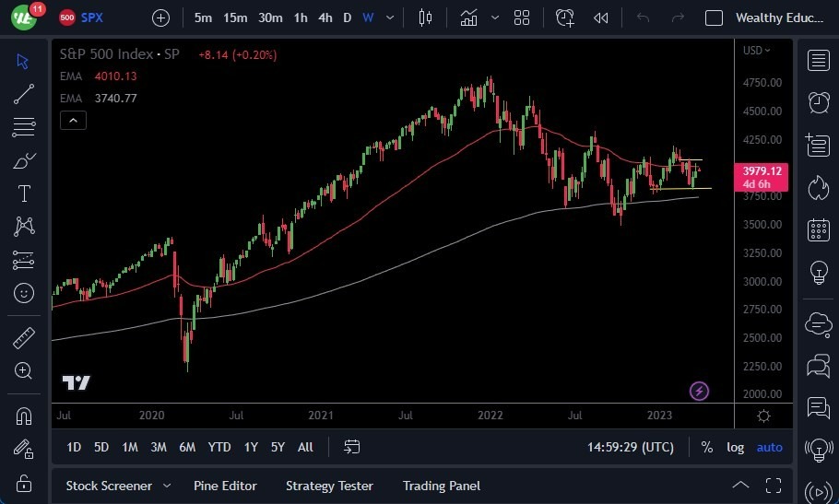The width and height of the screenshot is (839, 504).
Task: Open the forecasting and measurement tools
Action: tap(24, 260)
